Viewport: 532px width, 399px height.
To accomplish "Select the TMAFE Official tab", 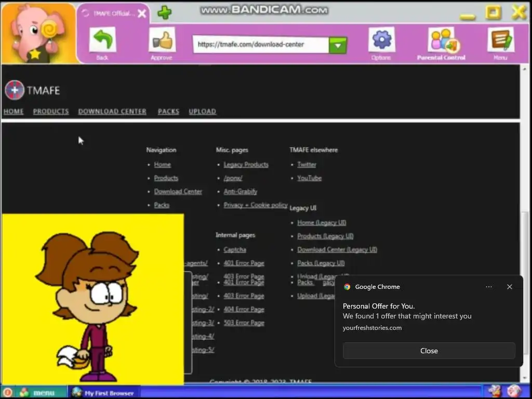I will (x=112, y=13).
